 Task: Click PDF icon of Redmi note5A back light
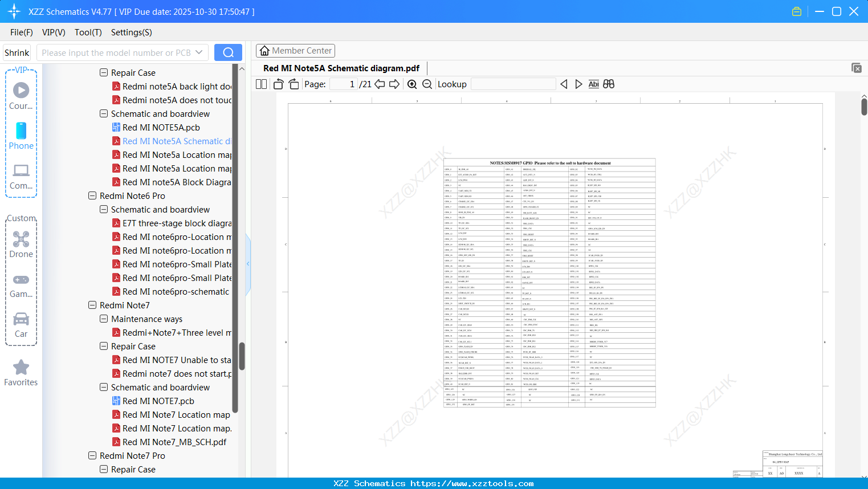click(116, 87)
